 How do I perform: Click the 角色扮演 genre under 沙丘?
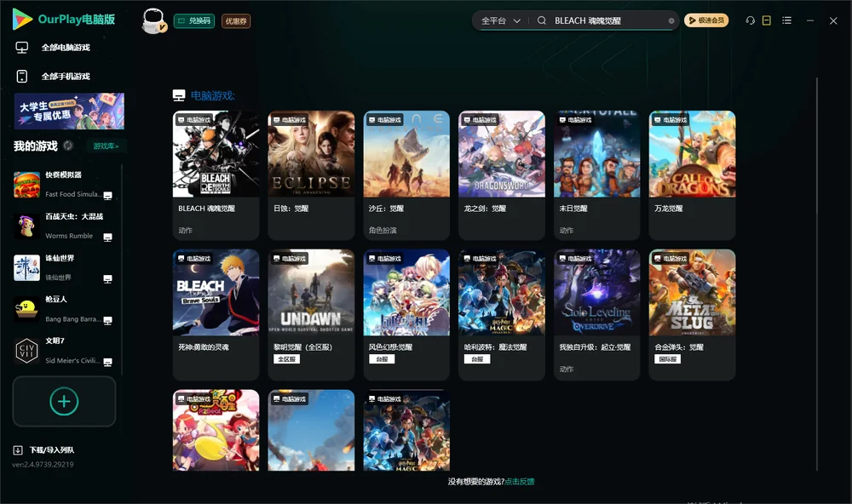(383, 230)
